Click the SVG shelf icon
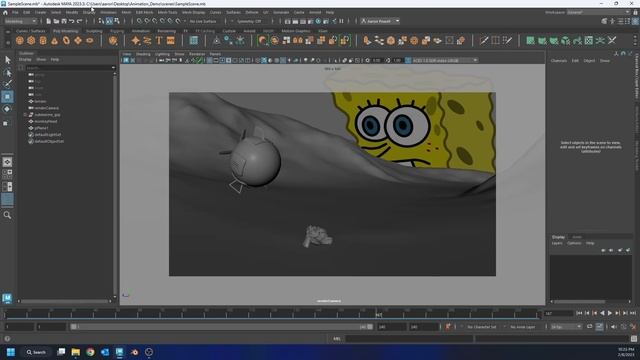 [x=171, y=40]
